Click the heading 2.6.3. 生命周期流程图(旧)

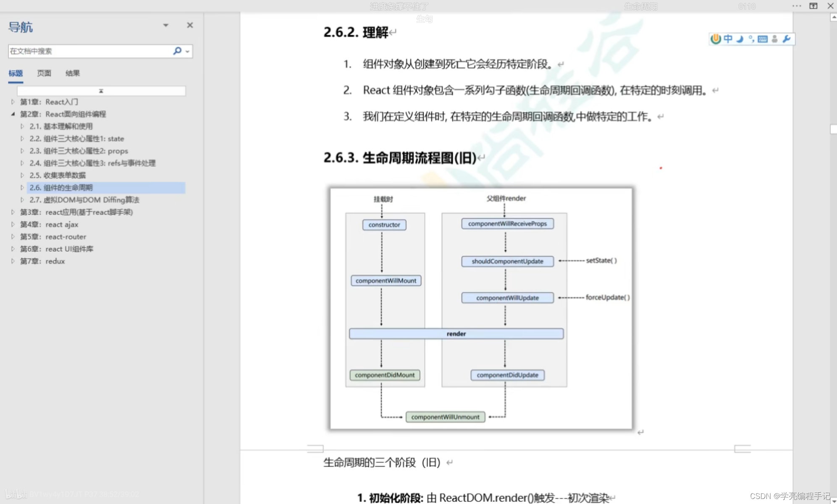pyautogui.click(x=400, y=158)
